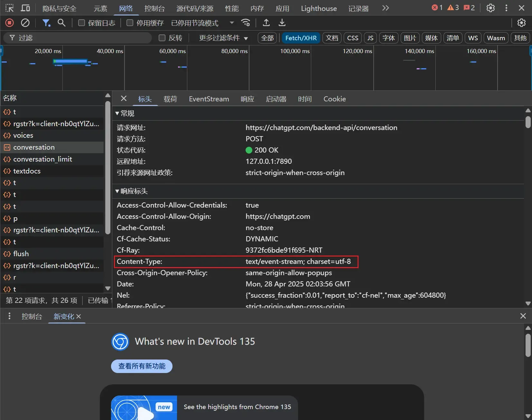Open the 控制台 console panel tab
The image size is (532, 420).
pyautogui.click(x=154, y=8)
